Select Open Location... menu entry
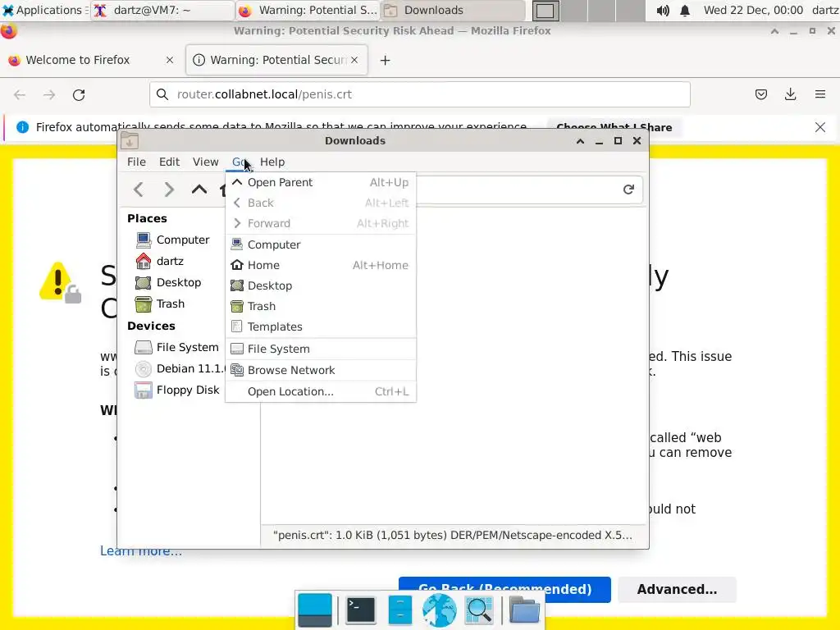The image size is (840, 630). click(321, 391)
